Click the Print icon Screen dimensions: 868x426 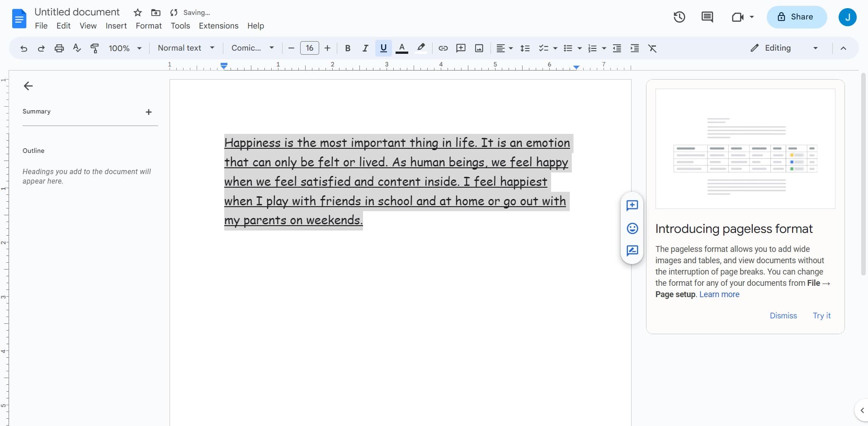click(x=59, y=48)
